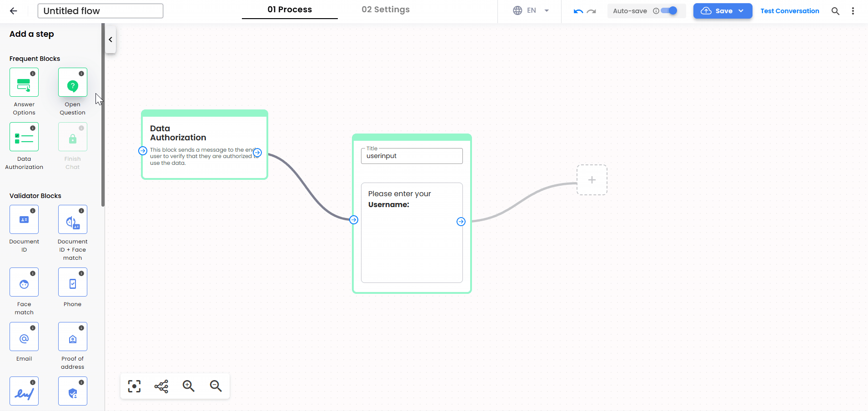Image resolution: width=868 pixels, height=411 pixels.
Task: Select the Document ID validator block
Action: [x=24, y=220]
